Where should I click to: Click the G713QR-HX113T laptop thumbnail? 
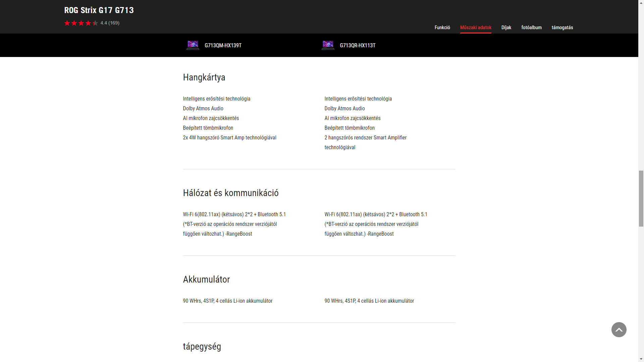click(x=328, y=45)
